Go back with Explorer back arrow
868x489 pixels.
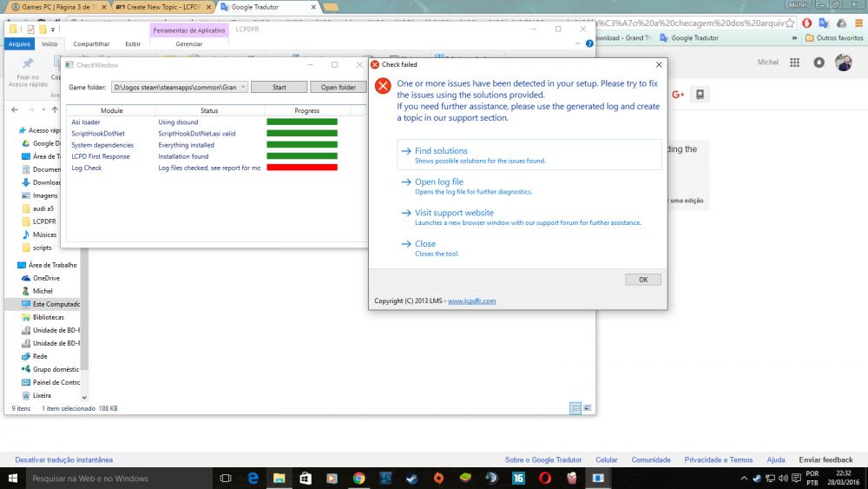(x=15, y=109)
